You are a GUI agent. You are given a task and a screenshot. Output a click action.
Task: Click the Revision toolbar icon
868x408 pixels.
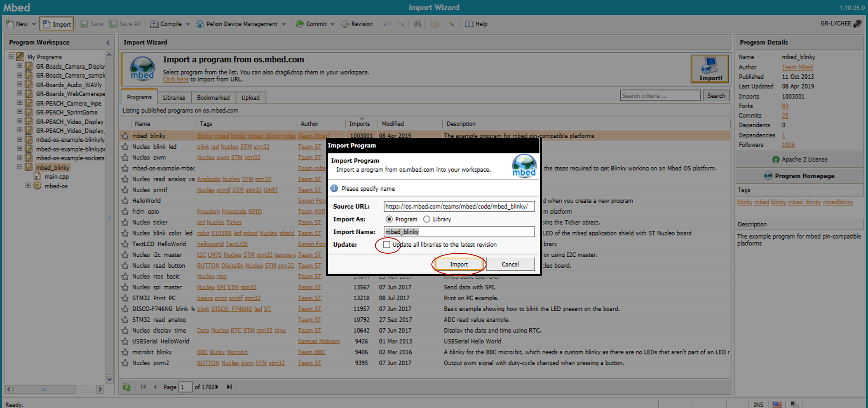point(345,24)
